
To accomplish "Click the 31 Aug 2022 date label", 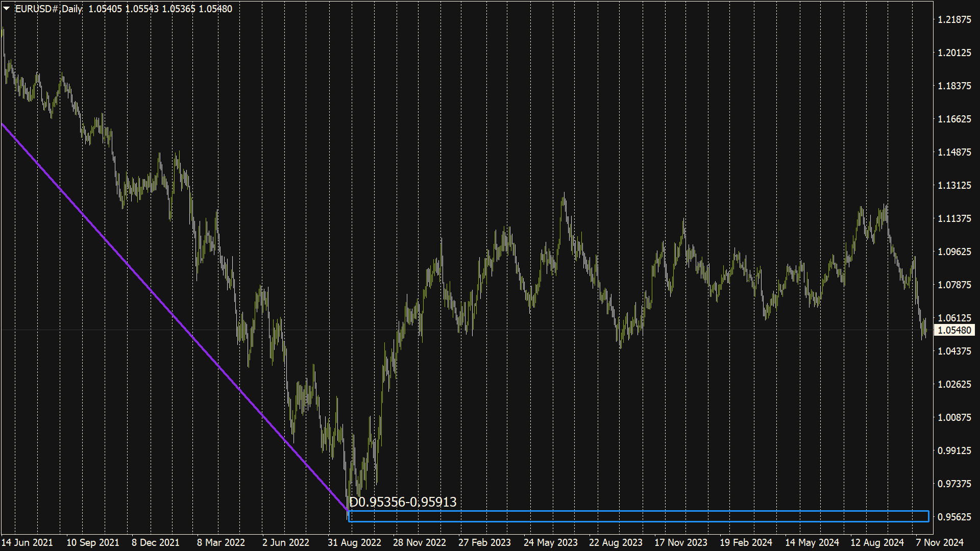I will click(354, 542).
